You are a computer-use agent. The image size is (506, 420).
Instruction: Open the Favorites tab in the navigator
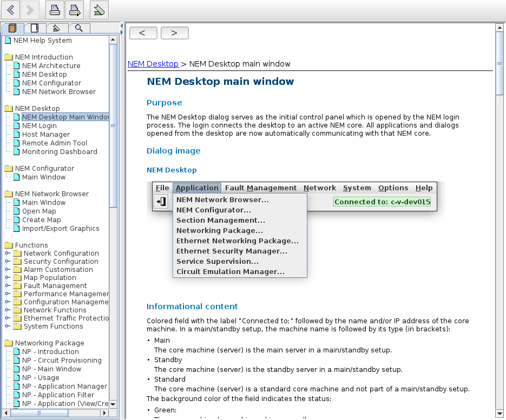point(57,28)
